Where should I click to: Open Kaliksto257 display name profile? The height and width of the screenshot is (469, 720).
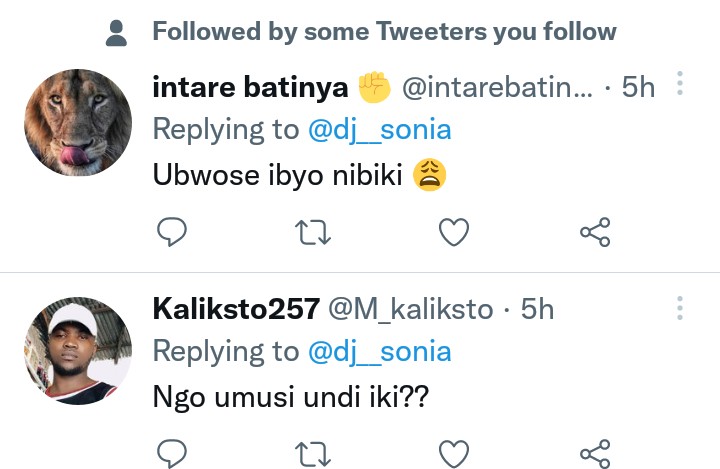click(234, 309)
